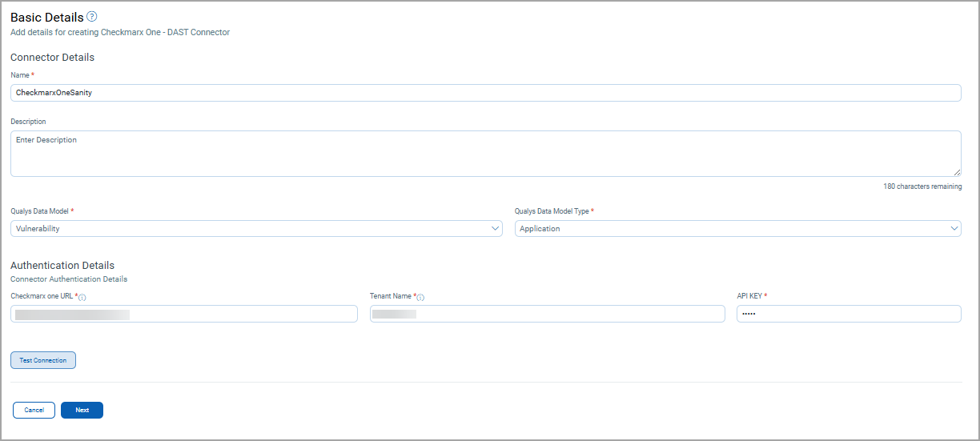Click the 'Authentication Details' heading
This screenshot has height=441, width=980.
click(x=62, y=265)
